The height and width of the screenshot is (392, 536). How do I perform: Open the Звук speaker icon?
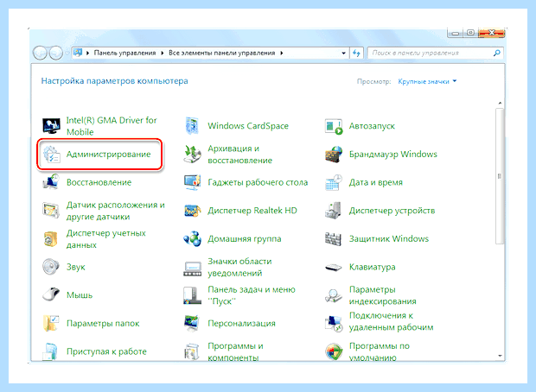pyautogui.click(x=51, y=267)
